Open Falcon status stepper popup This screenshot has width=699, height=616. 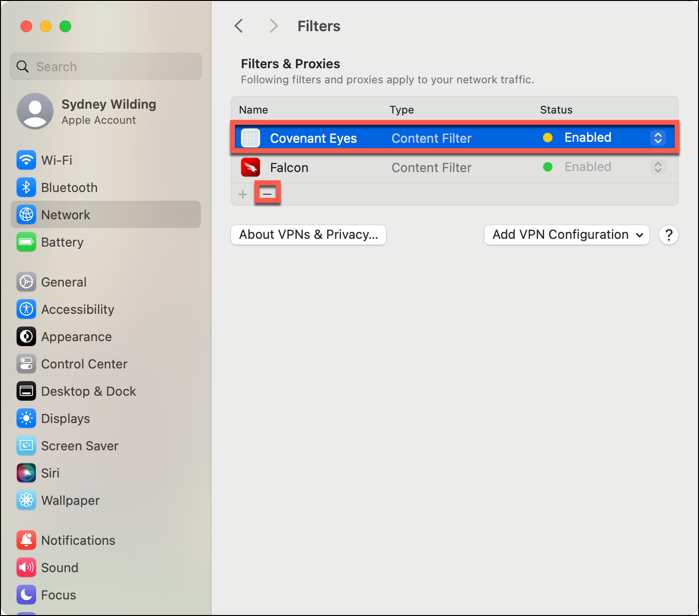click(x=658, y=167)
